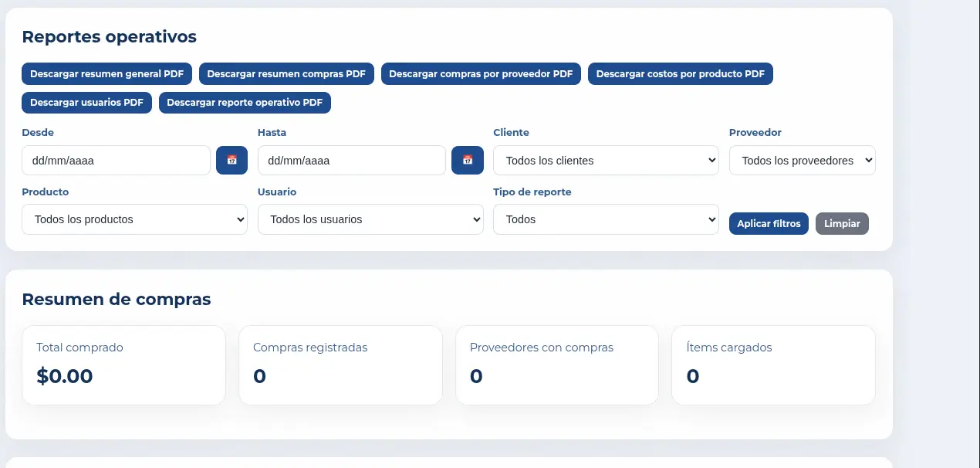Clear filters with Limpiar button

point(842,223)
